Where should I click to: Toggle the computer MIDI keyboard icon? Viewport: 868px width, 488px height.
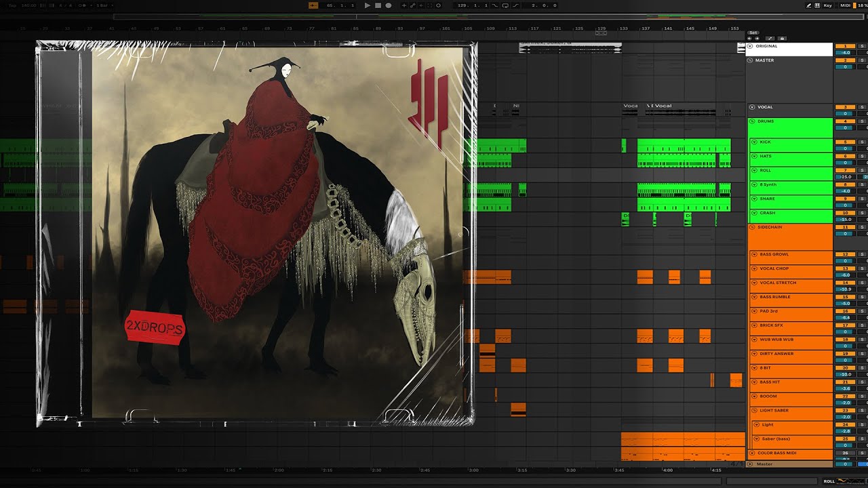(817, 5)
